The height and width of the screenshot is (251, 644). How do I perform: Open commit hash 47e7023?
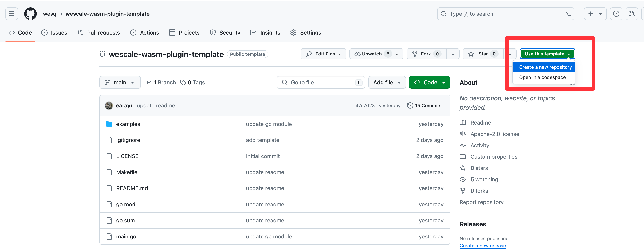click(365, 106)
